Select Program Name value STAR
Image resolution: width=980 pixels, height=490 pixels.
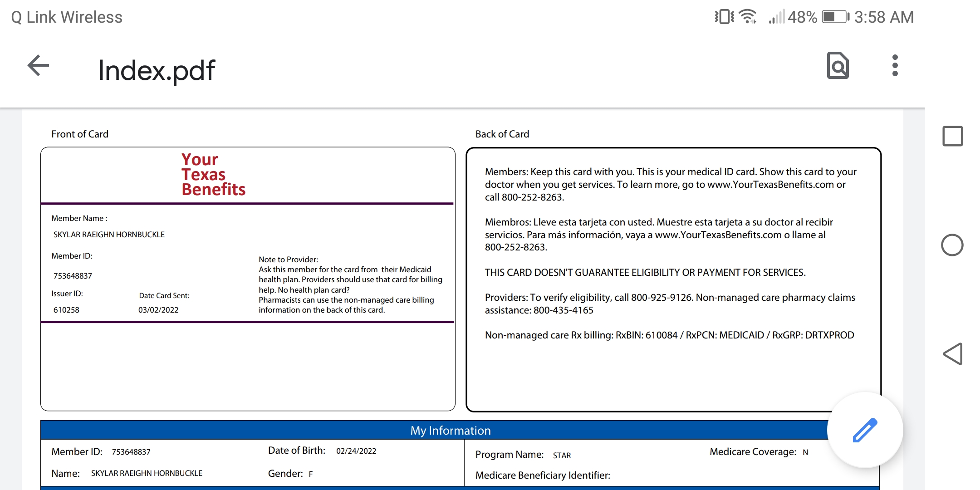point(562,456)
